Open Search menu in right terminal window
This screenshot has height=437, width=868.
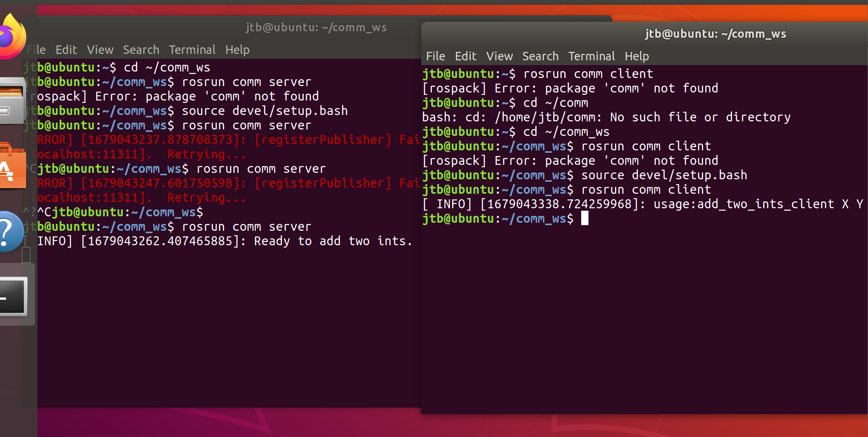[x=540, y=56]
